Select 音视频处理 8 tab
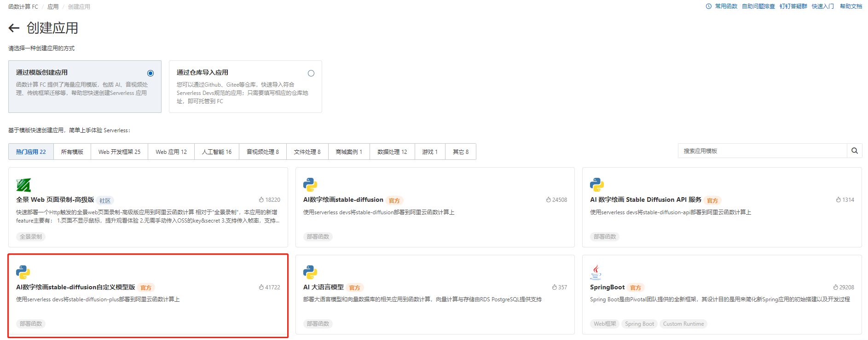 (x=263, y=152)
